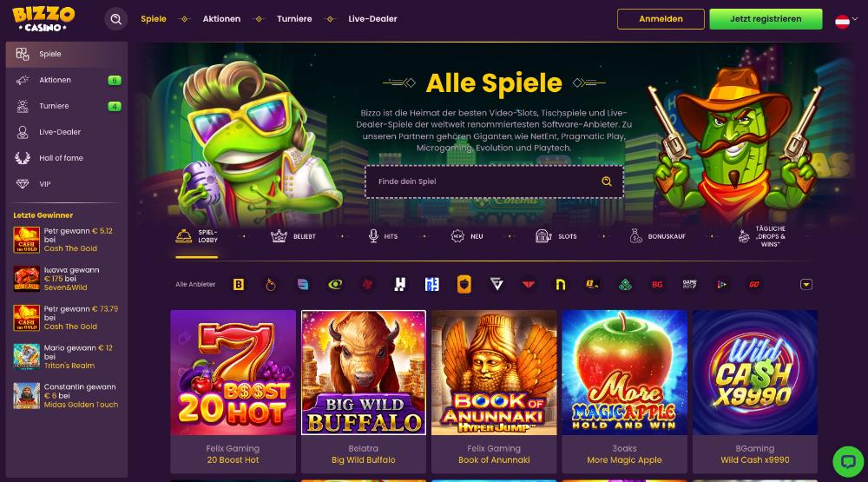Filter by the BGaming provider icon
The image size is (868, 482).
tap(239, 284)
